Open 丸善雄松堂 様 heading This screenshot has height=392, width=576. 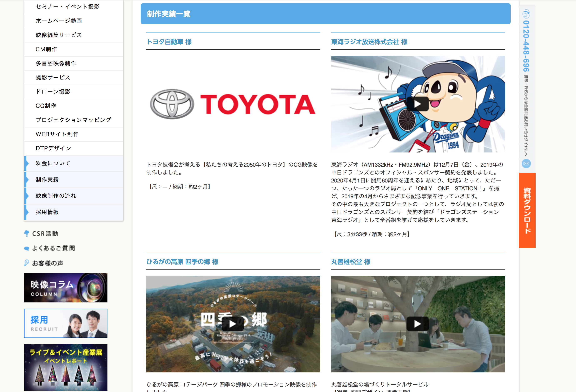[351, 262]
